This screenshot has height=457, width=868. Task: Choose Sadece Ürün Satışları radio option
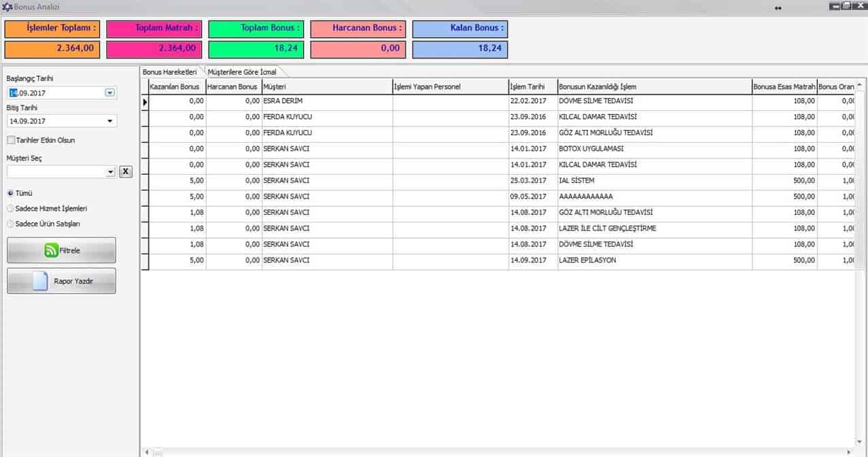click(x=10, y=224)
